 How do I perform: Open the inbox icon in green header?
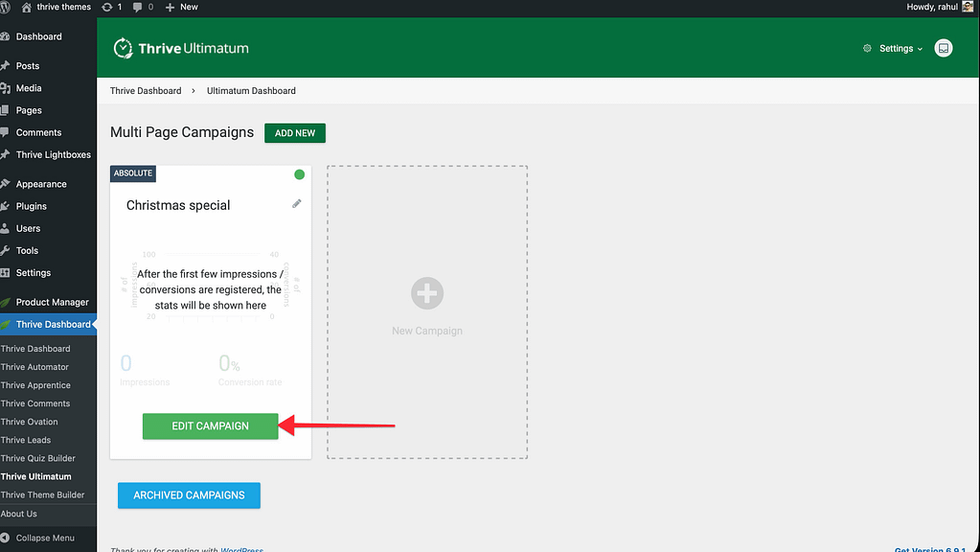[944, 48]
